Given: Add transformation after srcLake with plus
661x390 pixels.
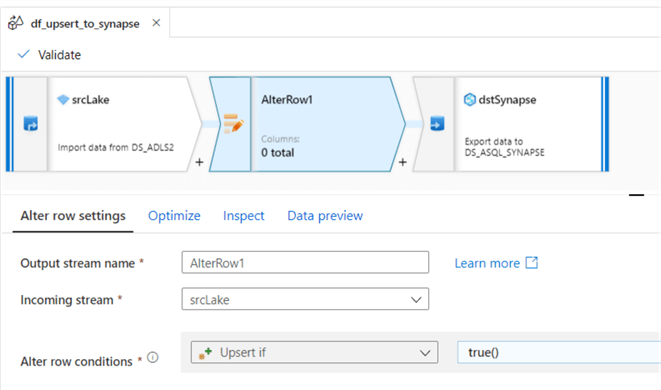Looking at the screenshot, I should 199,162.
